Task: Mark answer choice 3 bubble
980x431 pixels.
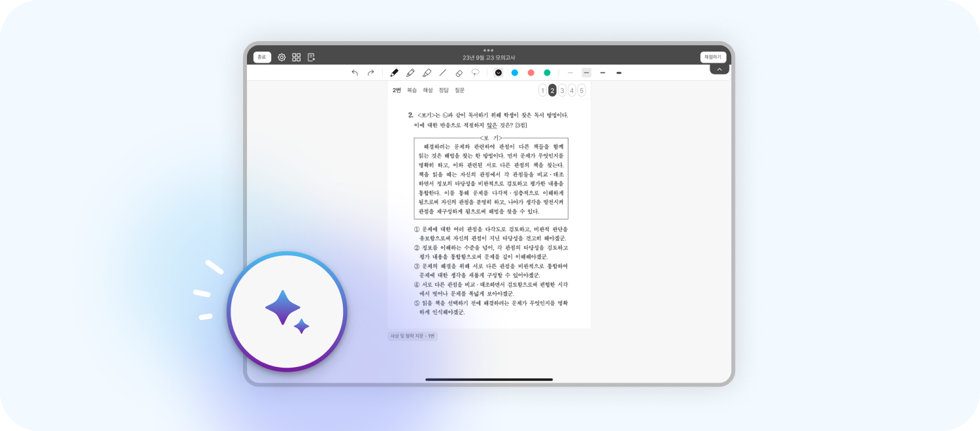Action: tap(562, 90)
